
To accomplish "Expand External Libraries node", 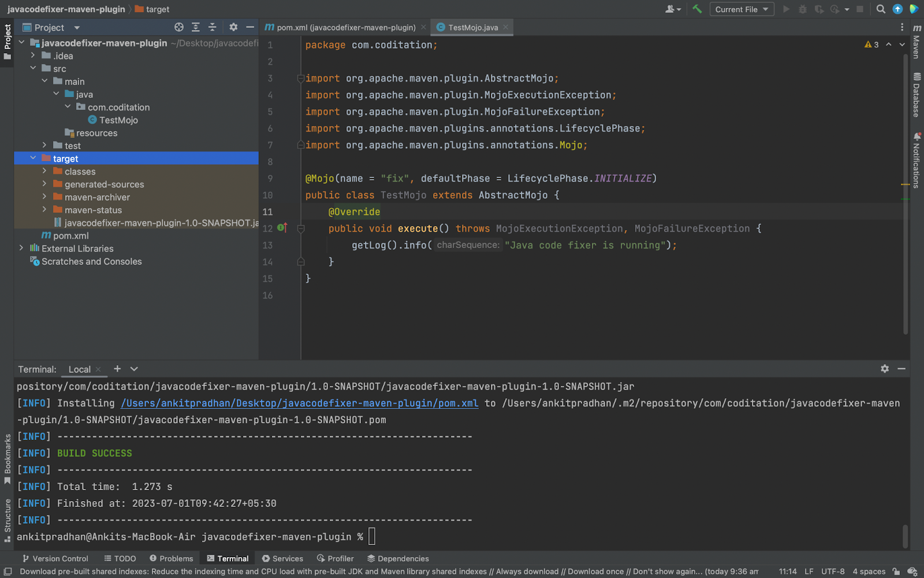I will (21, 248).
